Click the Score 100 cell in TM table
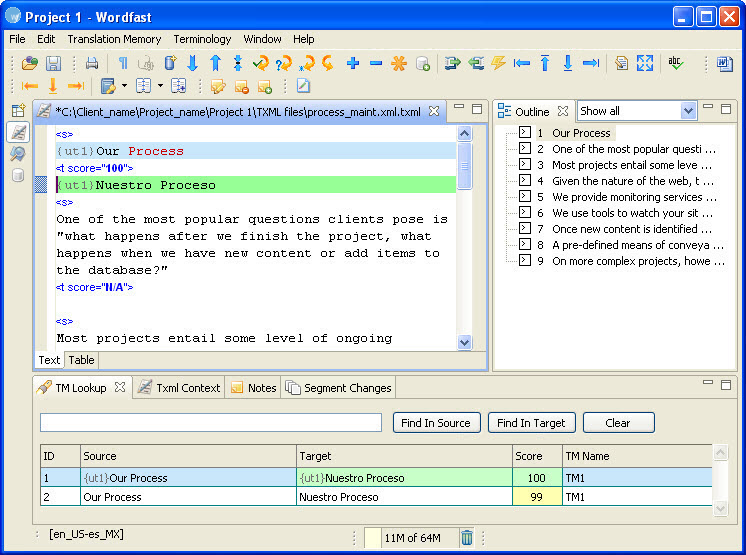Viewport: 746px width, 555px height. (537, 478)
